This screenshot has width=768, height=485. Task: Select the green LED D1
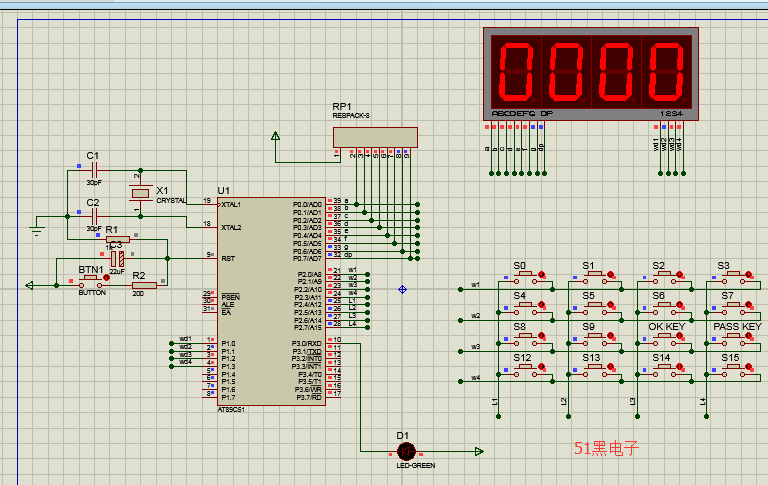tap(406, 451)
